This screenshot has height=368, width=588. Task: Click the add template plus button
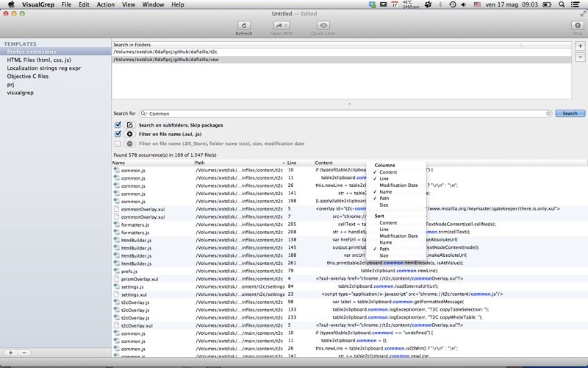10,353
